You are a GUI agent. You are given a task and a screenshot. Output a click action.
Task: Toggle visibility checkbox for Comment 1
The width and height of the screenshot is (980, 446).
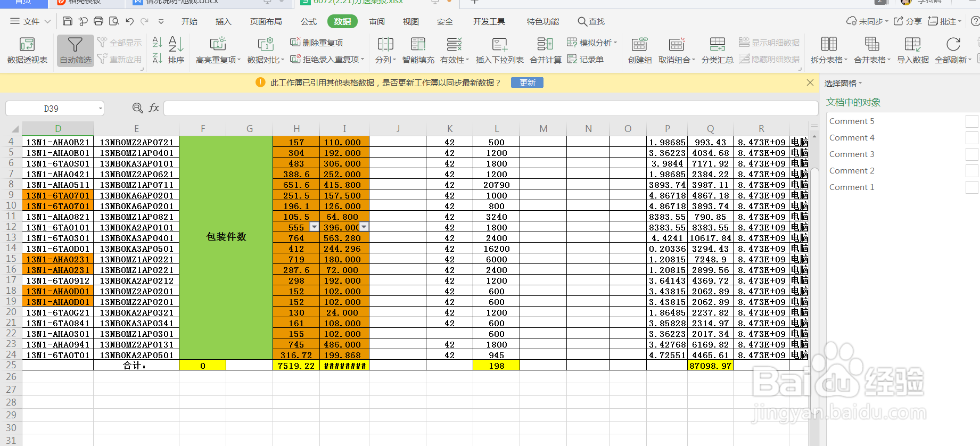971,187
